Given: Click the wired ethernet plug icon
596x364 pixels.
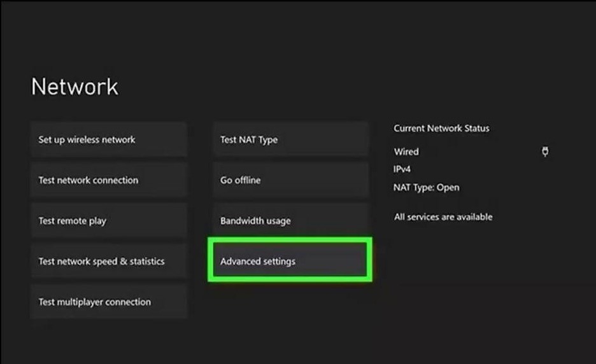Looking at the screenshot, I should coord(545,151).
